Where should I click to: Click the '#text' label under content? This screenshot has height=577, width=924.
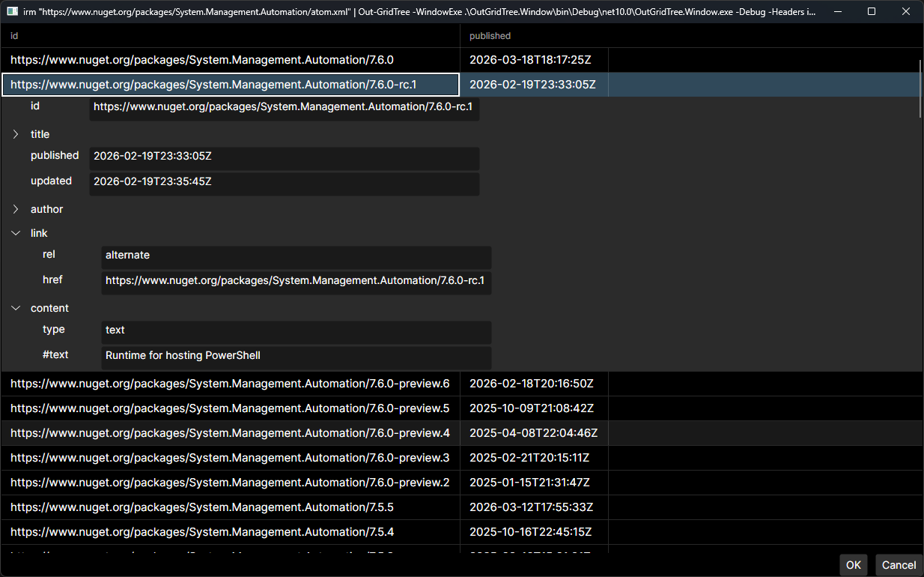(55, 354)
